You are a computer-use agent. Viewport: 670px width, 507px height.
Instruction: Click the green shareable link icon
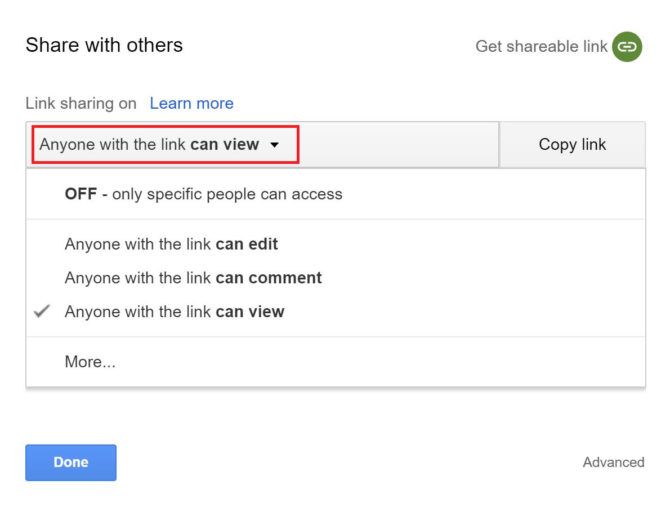[626, 47]
